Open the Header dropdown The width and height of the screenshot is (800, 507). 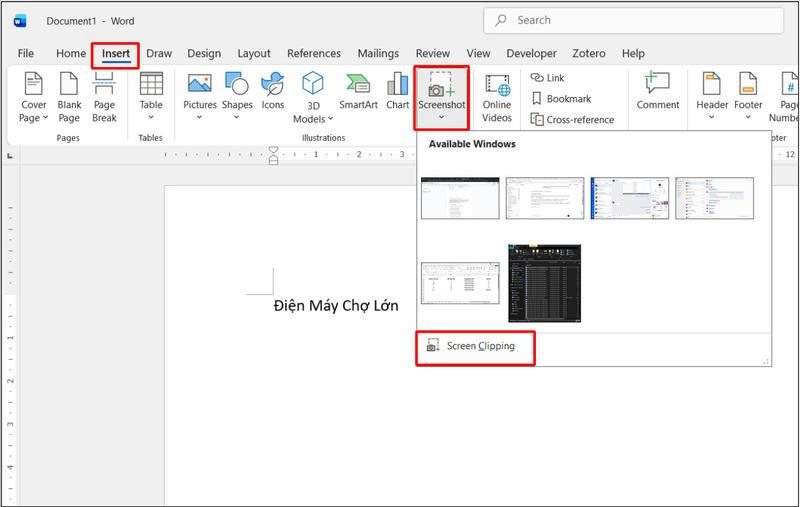712,97
